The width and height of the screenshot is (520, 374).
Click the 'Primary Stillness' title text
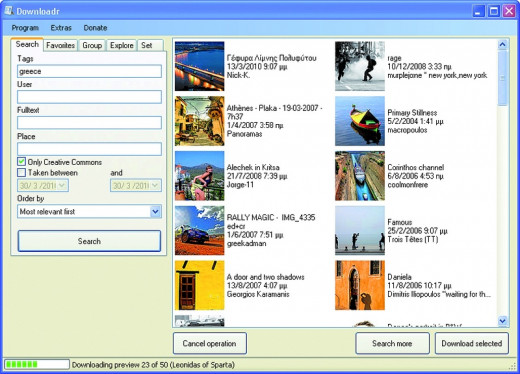tap(412, 113)
